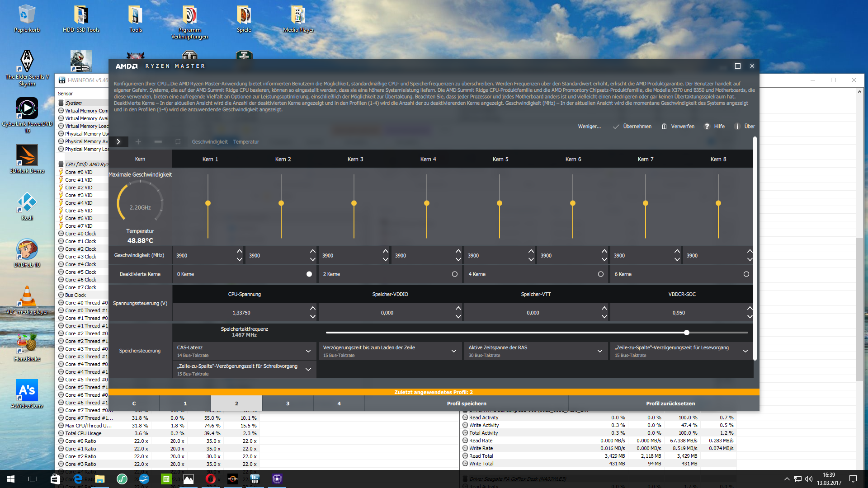
Task: Switch to profile tab 3
Action: (288, 404)
